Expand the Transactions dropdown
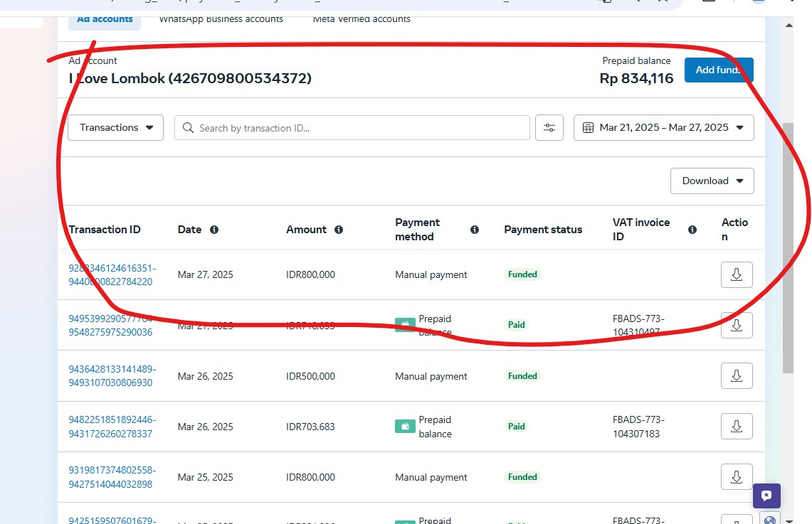 coord(116,128)
